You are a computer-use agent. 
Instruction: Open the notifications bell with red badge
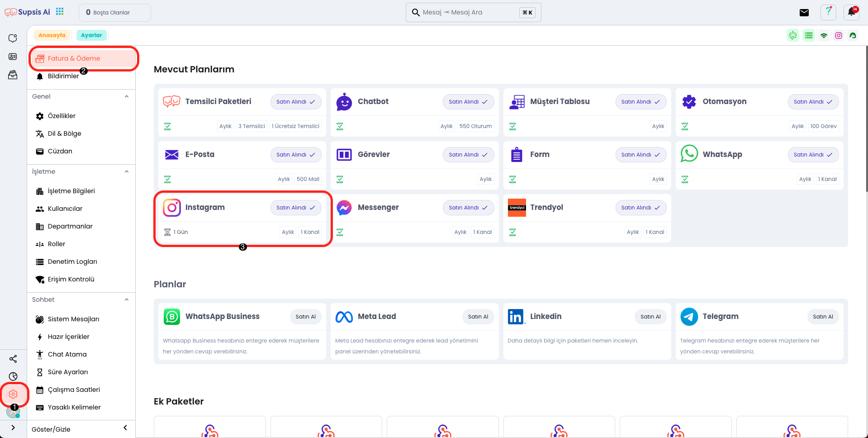[852, 12]
